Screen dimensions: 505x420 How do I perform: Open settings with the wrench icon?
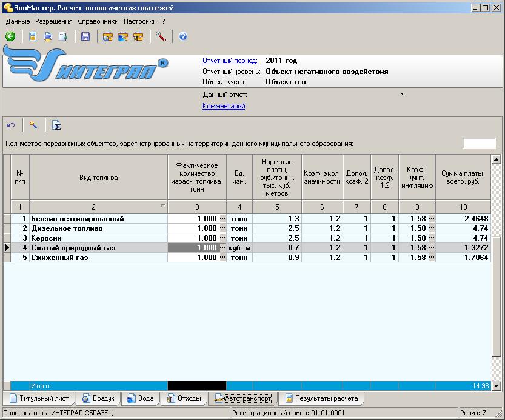(x=161, y=36)
